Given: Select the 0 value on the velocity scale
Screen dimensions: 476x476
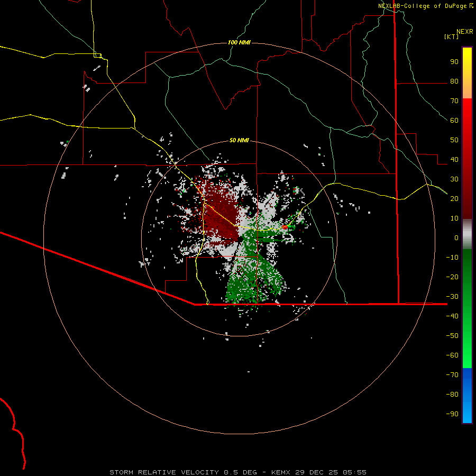Looking at the screenshot, I should click(456, 238).
